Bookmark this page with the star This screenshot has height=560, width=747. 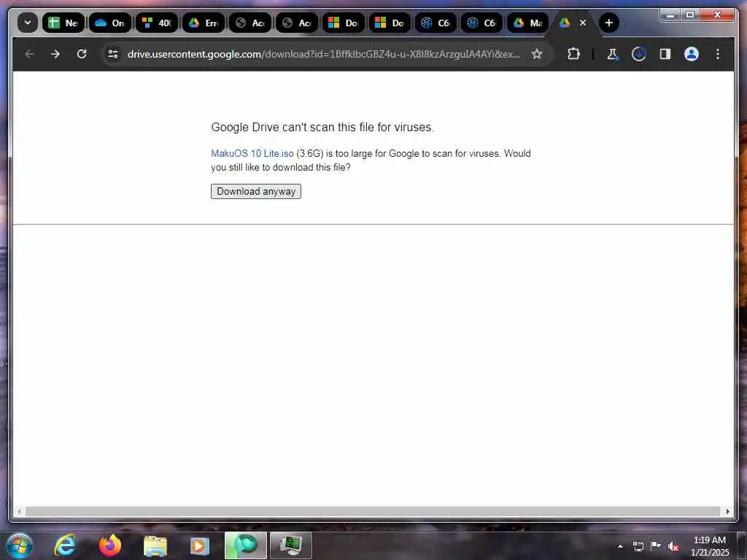tap(537, 54)
